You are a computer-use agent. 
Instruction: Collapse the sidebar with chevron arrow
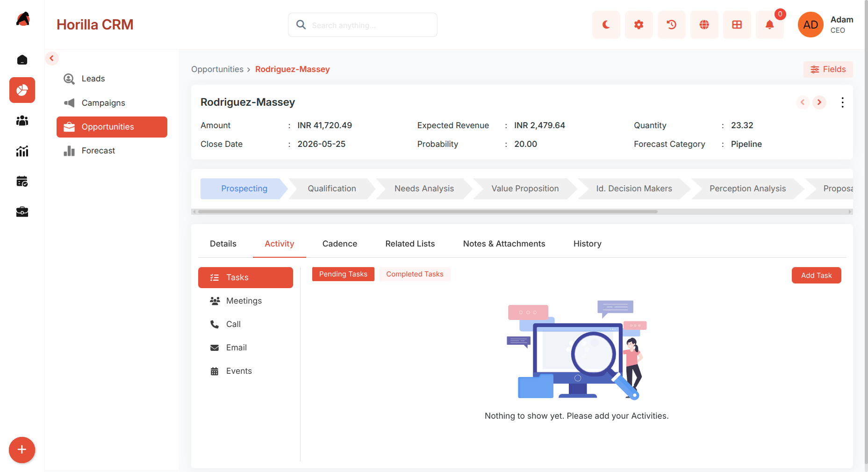pyautogui.click(x=52, y=58)
